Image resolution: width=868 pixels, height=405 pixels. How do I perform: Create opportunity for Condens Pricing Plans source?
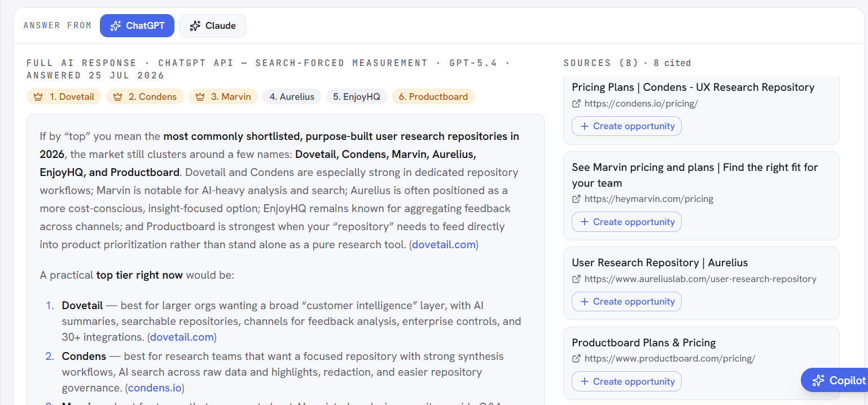pos(626,126)
